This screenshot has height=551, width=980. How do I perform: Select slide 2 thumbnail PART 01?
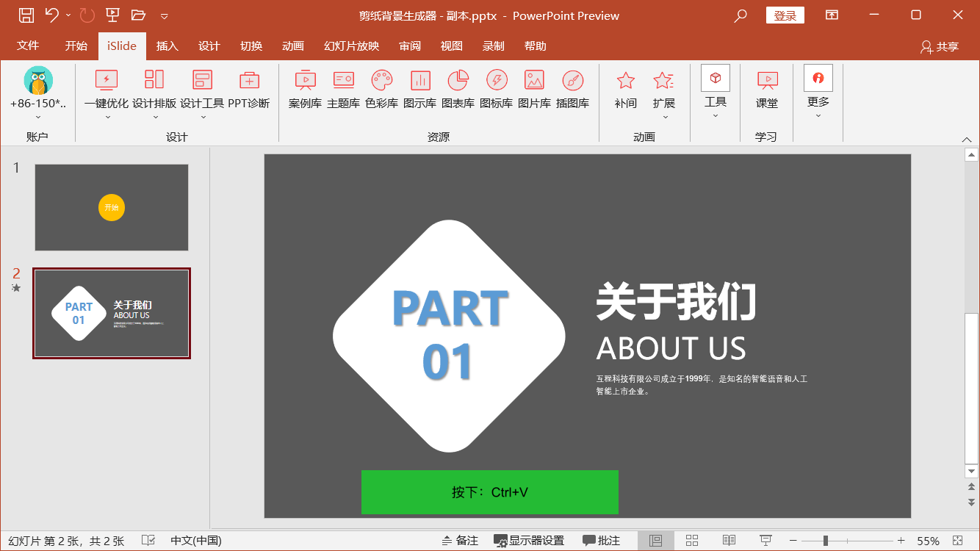112,313
